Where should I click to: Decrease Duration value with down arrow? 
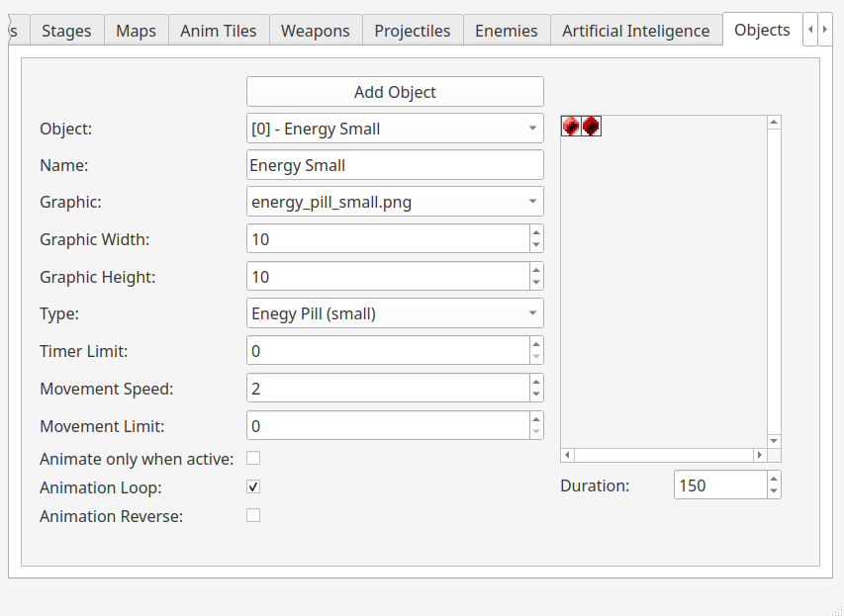774,491
